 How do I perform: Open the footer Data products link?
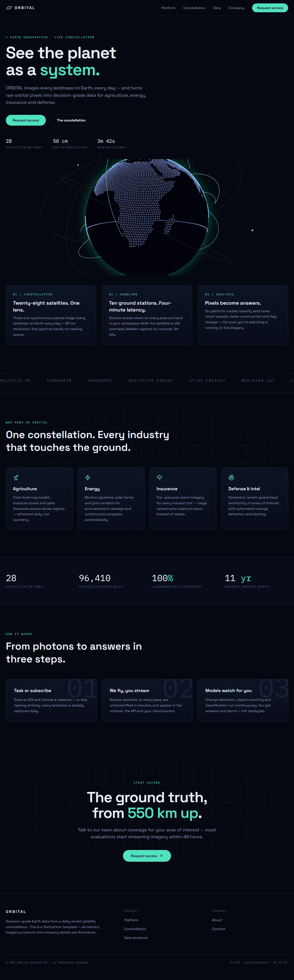pyautogui.click(x=136, y=938)
